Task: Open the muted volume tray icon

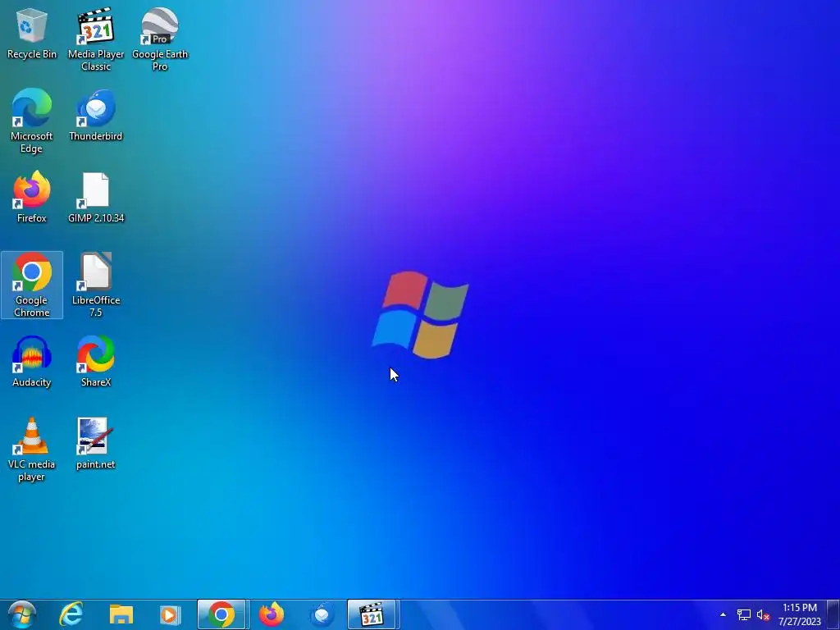Action: point(764,615)
